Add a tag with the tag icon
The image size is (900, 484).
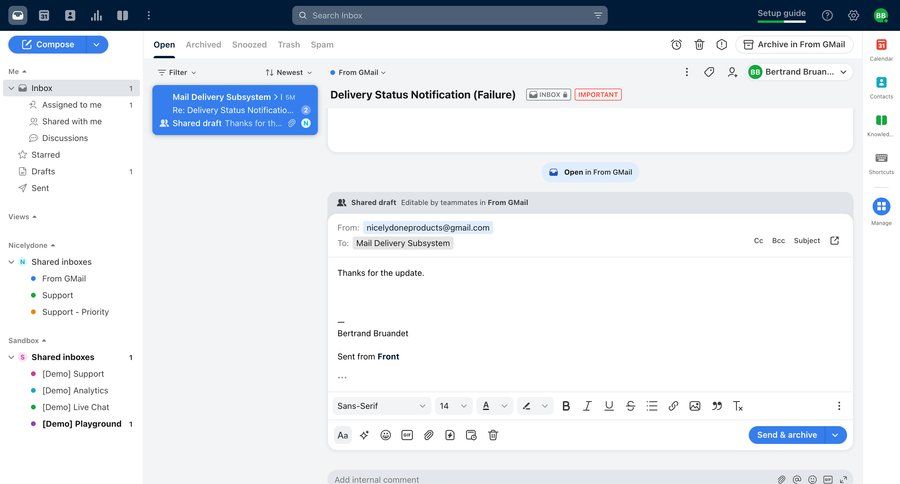[x=709, y=72]
